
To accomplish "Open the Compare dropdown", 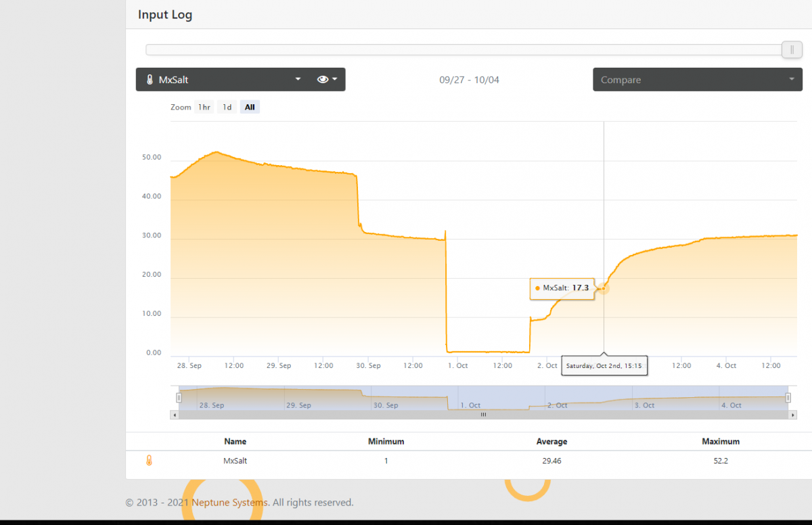I will [698, 79].
